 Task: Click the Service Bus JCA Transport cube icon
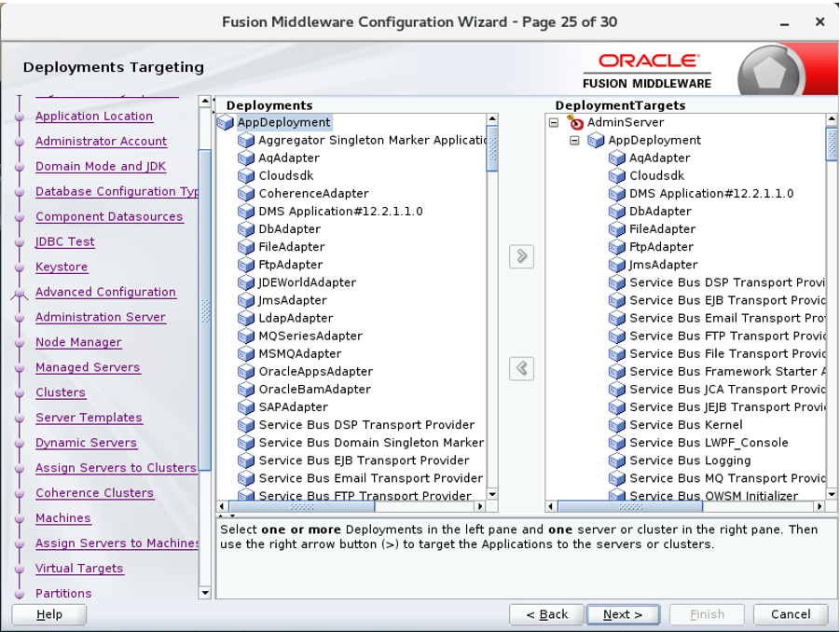coord(617,390)
